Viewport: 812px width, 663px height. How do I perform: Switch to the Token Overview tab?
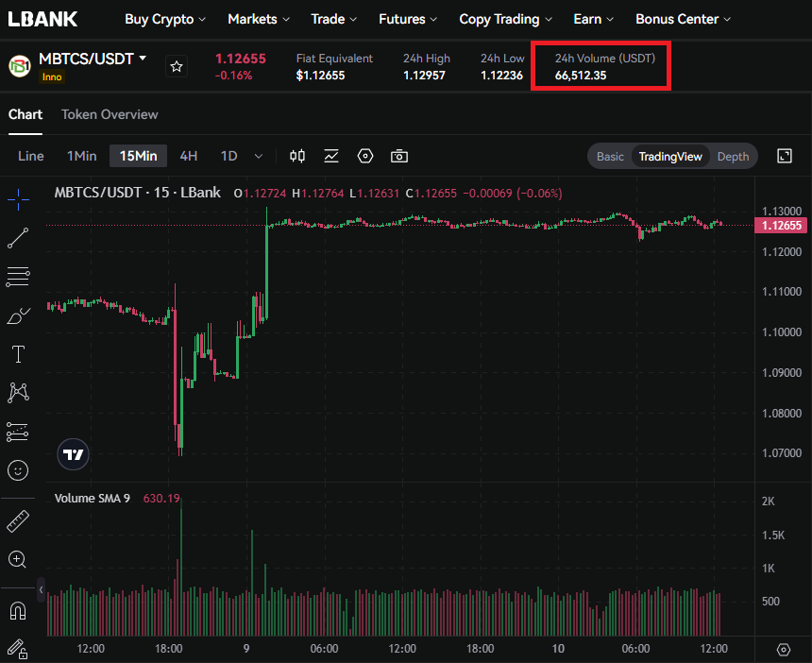[x=110, y=114]
